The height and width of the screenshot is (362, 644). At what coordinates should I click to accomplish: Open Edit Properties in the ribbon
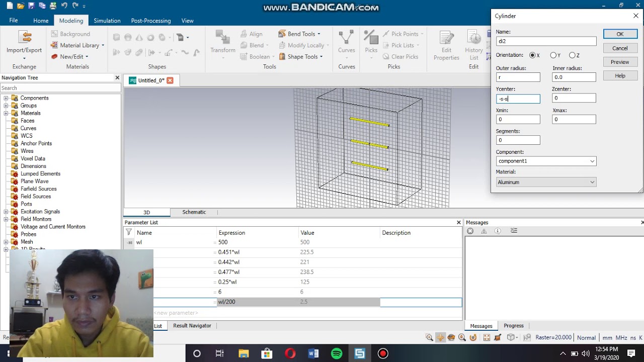446,45
